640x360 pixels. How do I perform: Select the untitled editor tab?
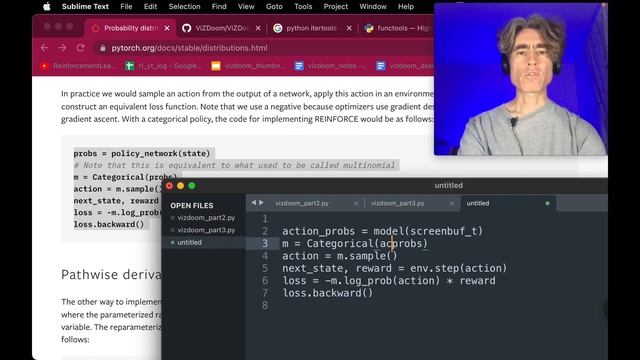[508, 203]
